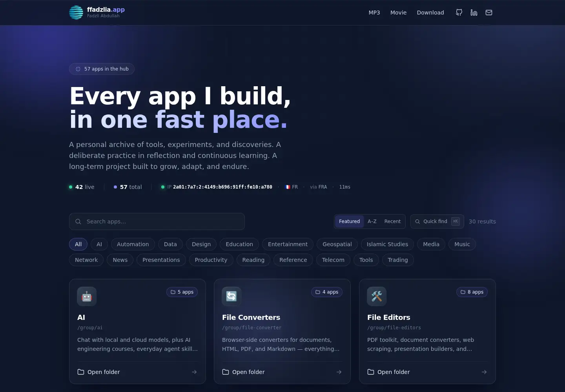Open the Download nav link
Viewport: 565px width, 392px height.
pos(430,13)
